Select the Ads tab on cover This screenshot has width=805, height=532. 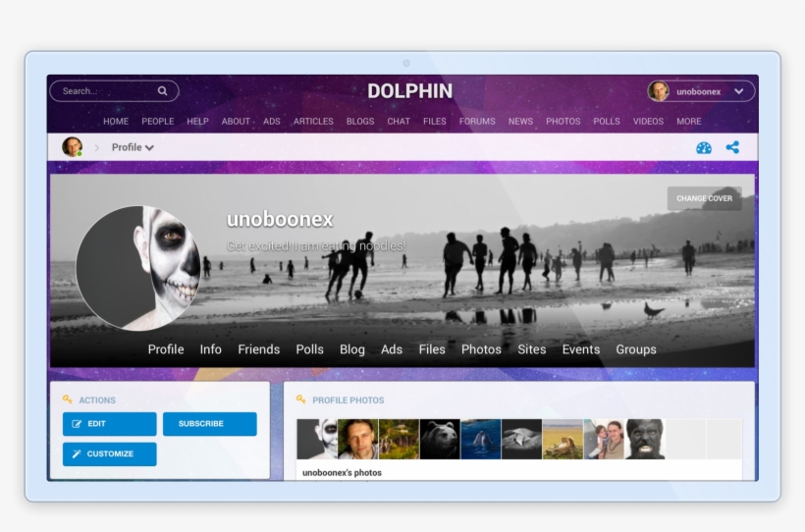click(391, 349)
